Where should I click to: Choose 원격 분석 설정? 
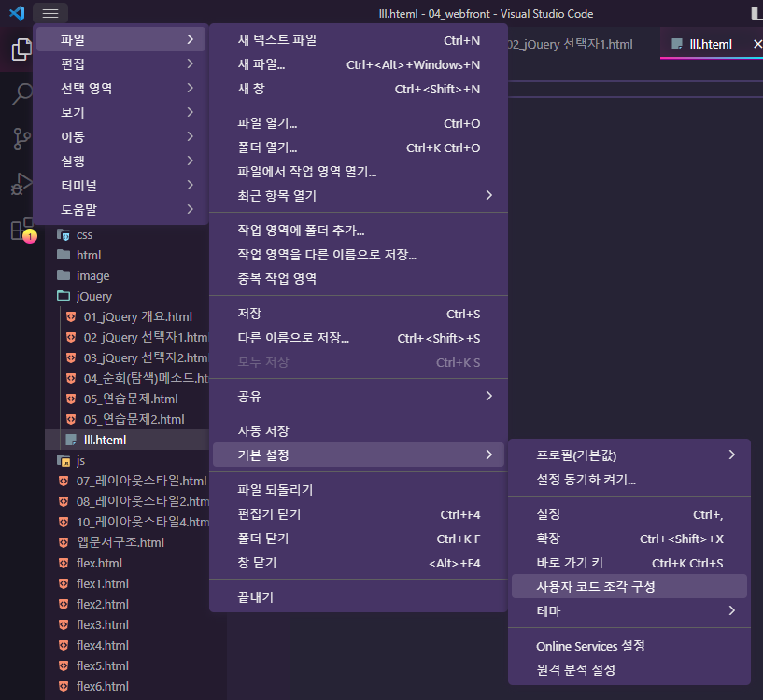[x=629, y=670]
